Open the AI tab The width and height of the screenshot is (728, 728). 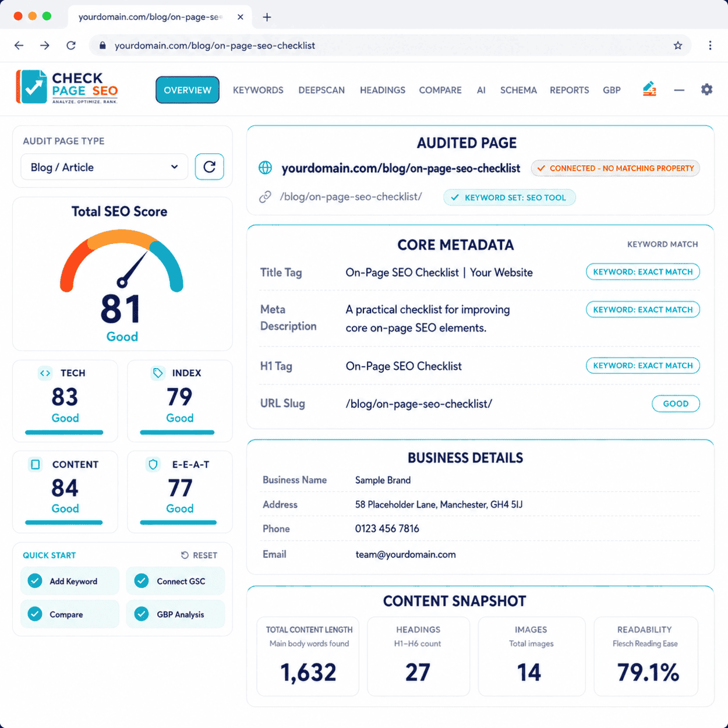481,90
